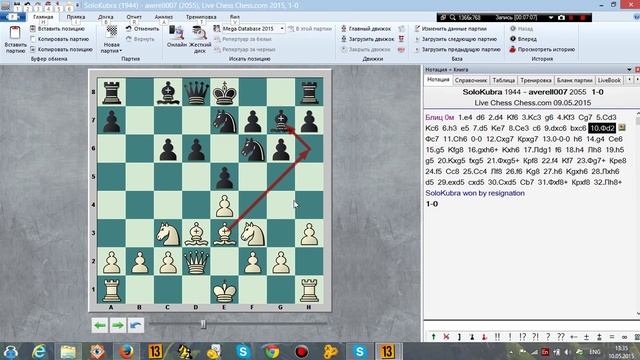Open the Анализ ribbon tab
Image resolution: width=640 pixels, height=360 pixels.
click(164, 17)
